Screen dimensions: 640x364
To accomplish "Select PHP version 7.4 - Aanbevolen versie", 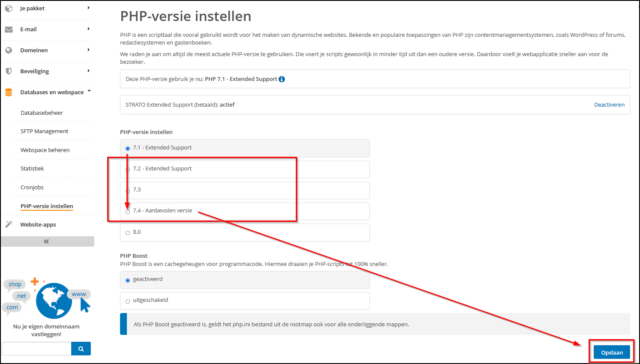I will coord(128,211).
